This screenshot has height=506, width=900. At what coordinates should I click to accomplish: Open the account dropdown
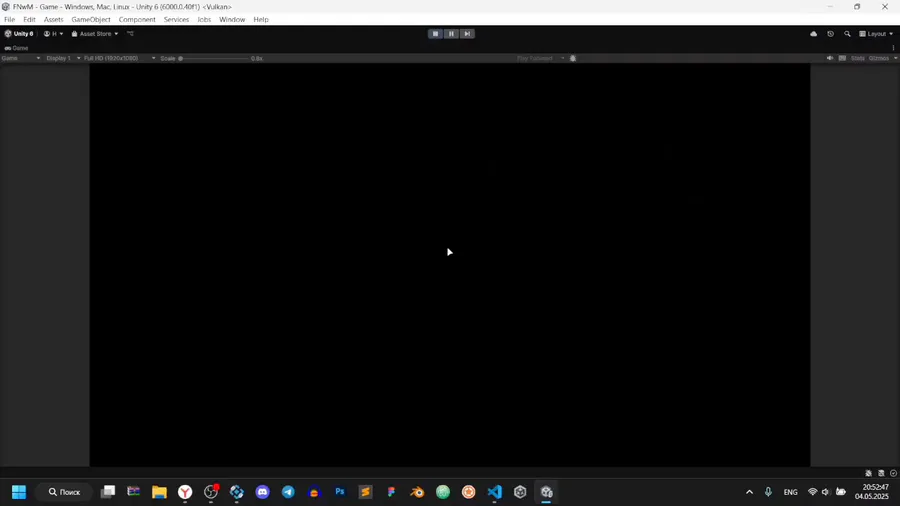point(53,34)
